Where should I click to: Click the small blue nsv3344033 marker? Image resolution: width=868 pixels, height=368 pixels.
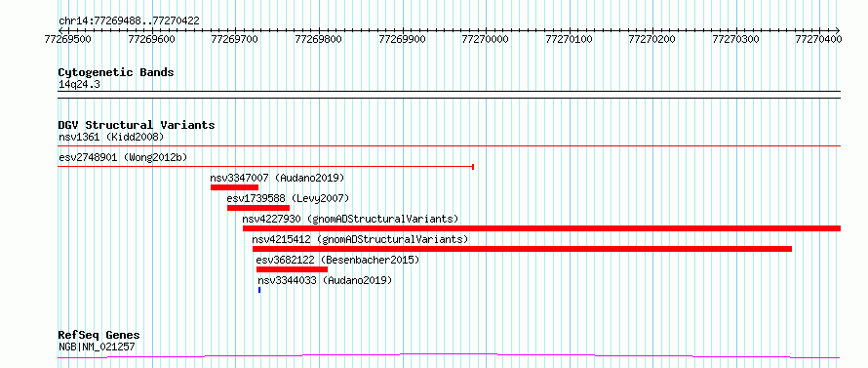[259, 290]
